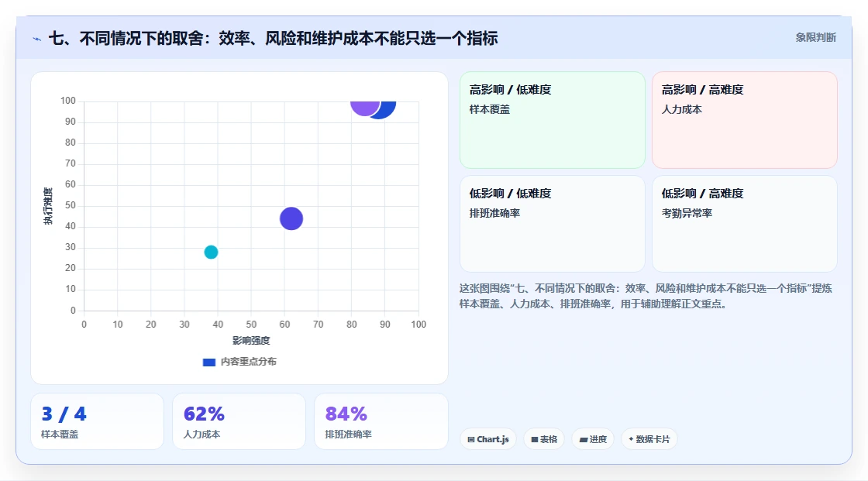868x481 pixels.
Task: Click the 100 label on the x-axis
Action: coord(418,325)
